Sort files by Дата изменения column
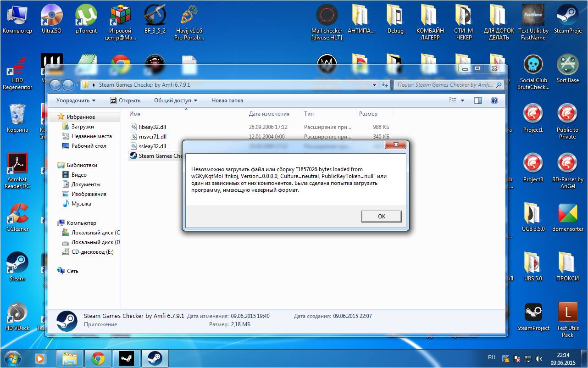Viewport: 588px width, 368px height. (x=273, y=114)
